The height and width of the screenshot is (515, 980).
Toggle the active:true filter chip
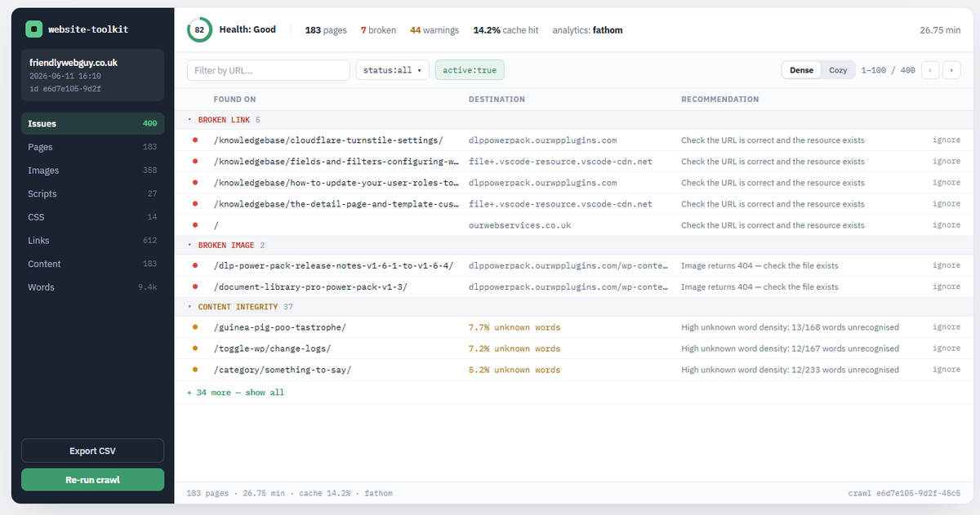470,70
